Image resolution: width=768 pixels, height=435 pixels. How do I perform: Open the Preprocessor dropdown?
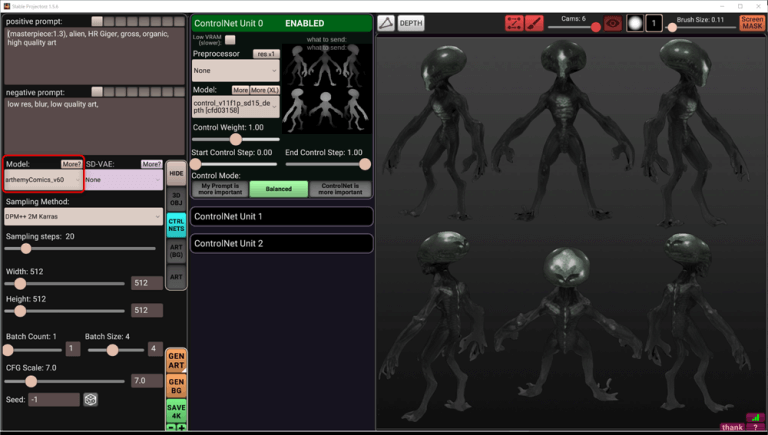click(235, 71)
